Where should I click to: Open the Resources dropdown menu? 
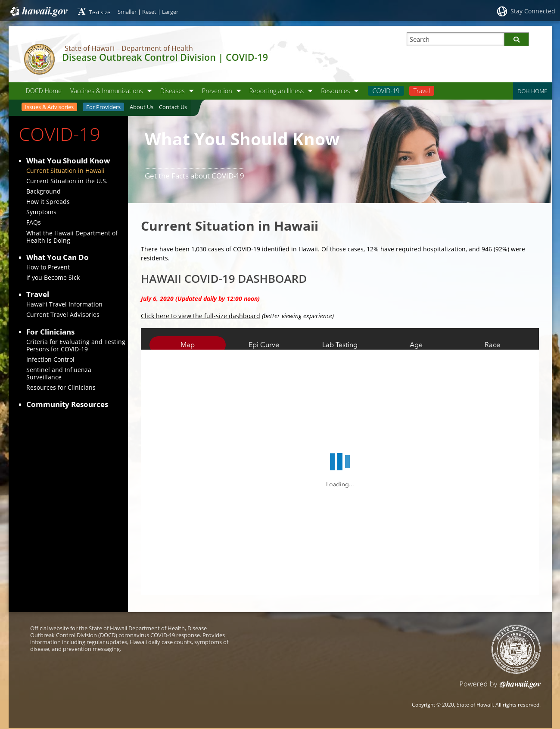point(356,91)
